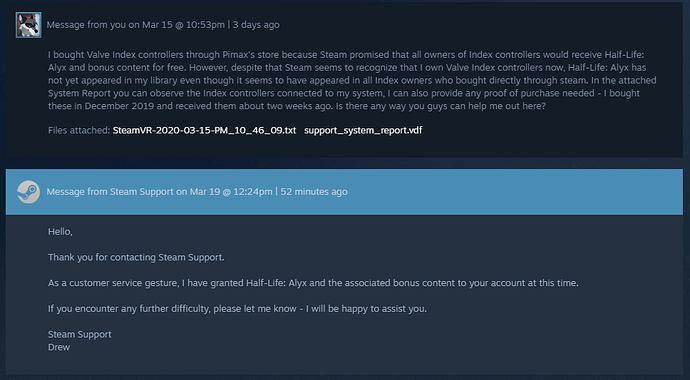The image size is (690, 380).
Task: Click the Steam logo icon beside Support message
Action: [x=29, y=192]
